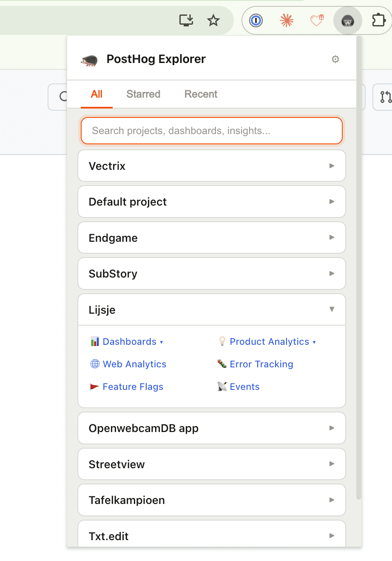
Task: Expand the Default project arrow
Action: pyautogui.click(x=332, y=201)
